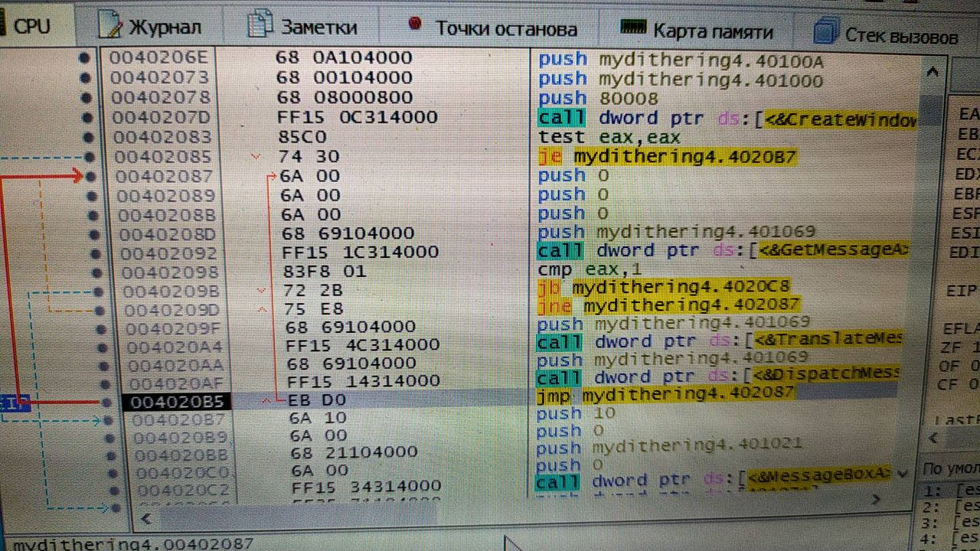Select bytes 75 E8

315,310
